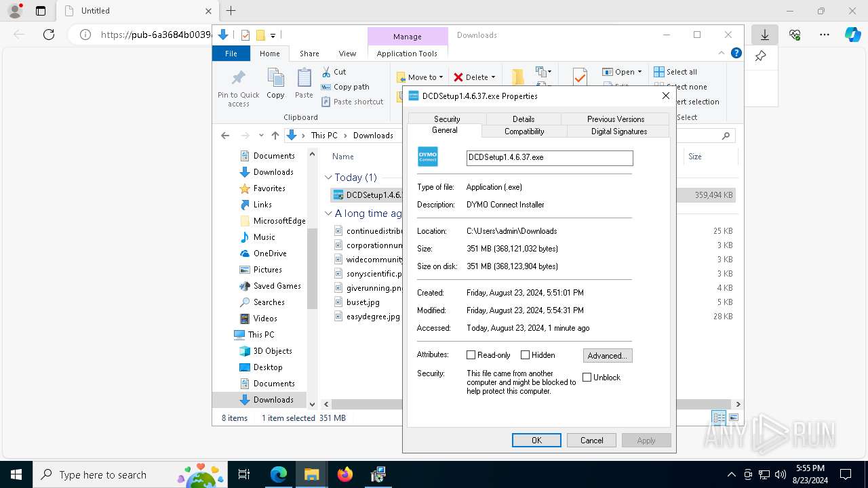Select Desktop in navigation pane
The height and width of the screenshot is (488, 868).
click(268, 367)
